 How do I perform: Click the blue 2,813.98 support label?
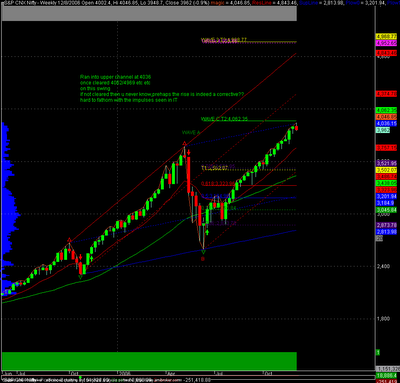pos(386,232)
